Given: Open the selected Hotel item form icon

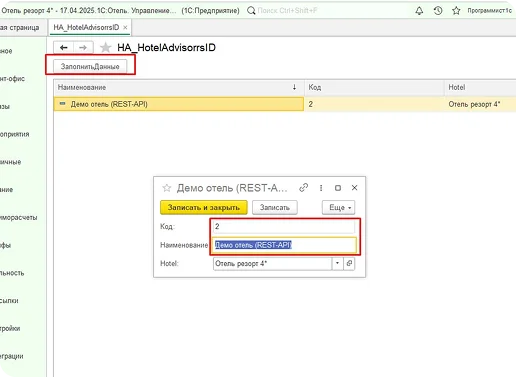Looking at the screenshot, I should 349,263.
